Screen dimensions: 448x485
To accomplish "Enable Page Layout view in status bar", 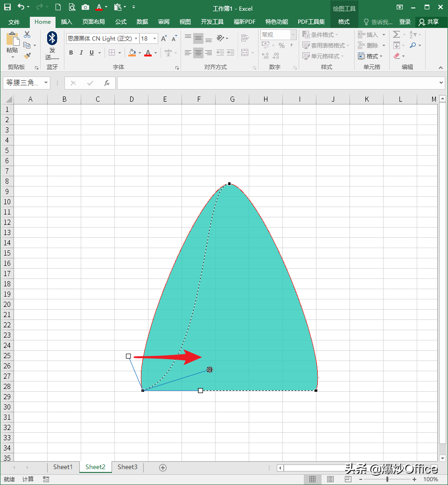I will point(330,479).
